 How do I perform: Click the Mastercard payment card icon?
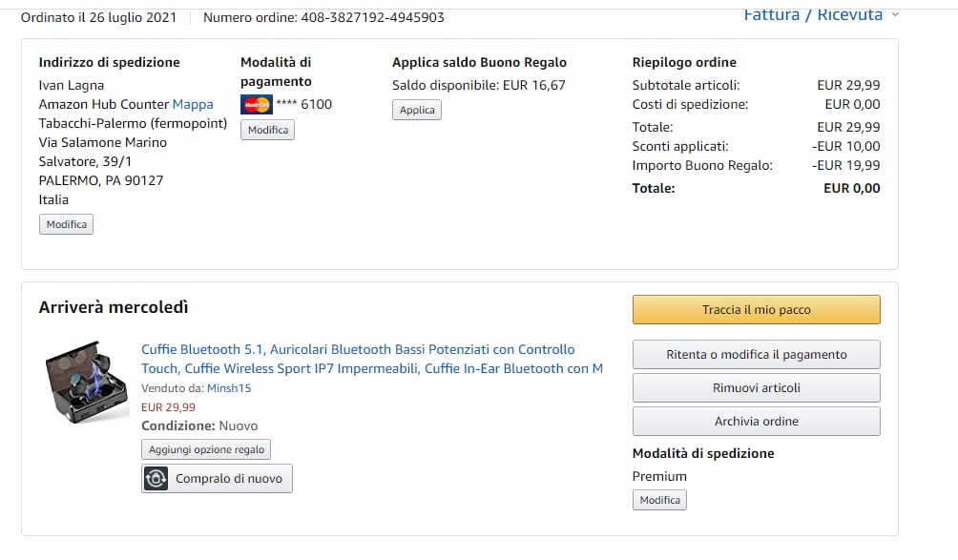coord(256,104)
